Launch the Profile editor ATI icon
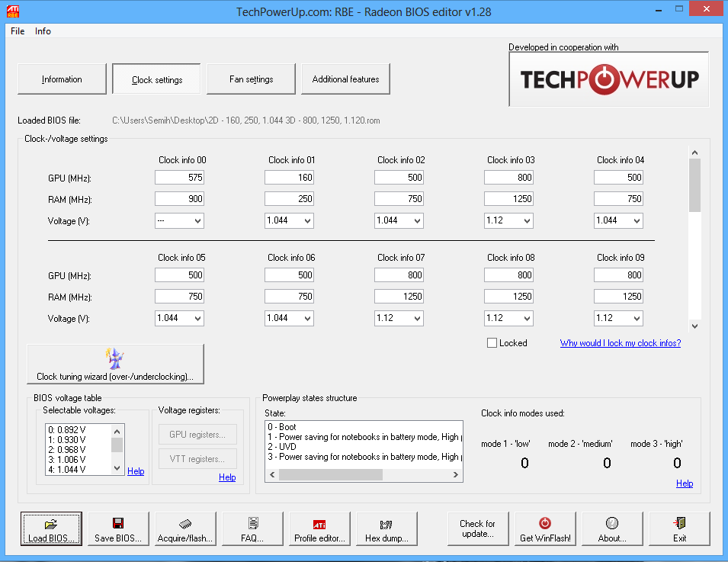 (319, 529)
